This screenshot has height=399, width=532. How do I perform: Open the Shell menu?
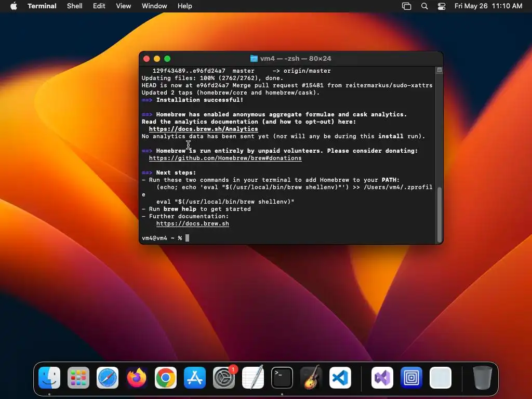(74, 6)
